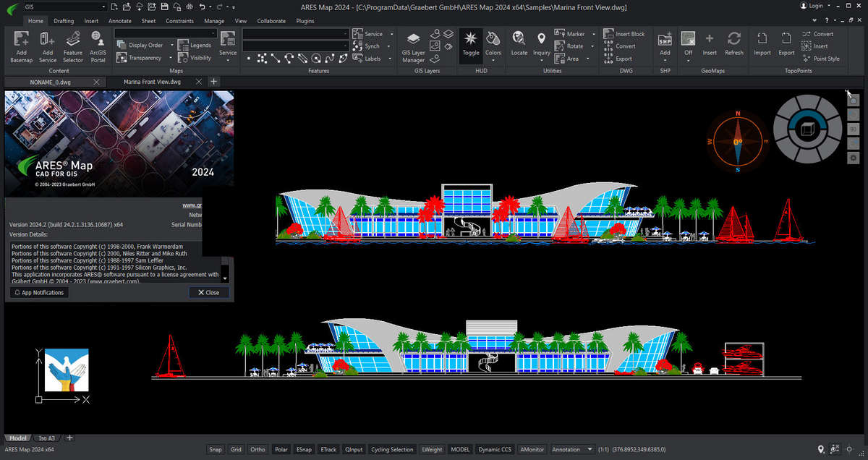Screen dimensions: 868x460
Task: Open the Plugins ribbon tab
Action: tap(305, 21)
